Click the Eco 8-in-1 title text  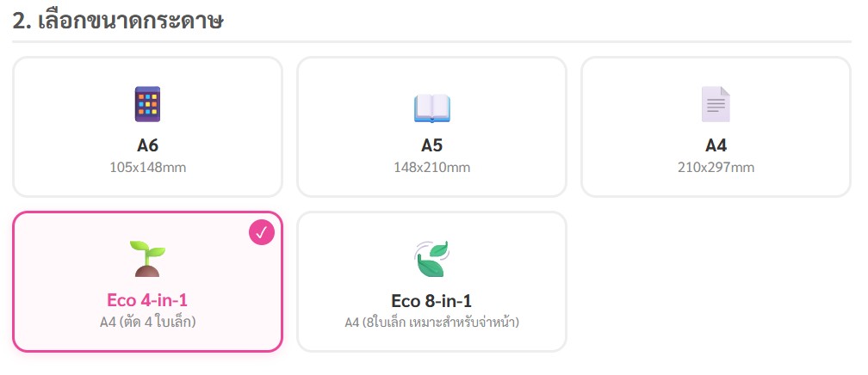pos(431,300)
